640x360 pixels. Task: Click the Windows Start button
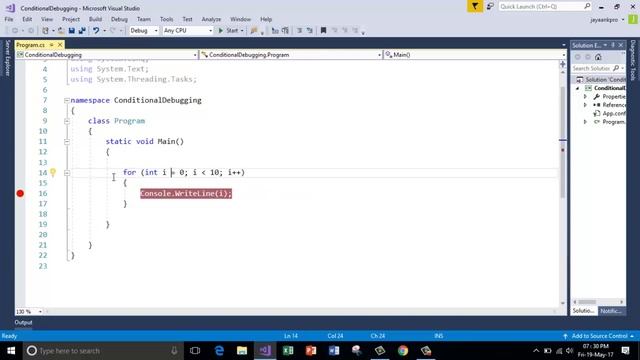11,351
